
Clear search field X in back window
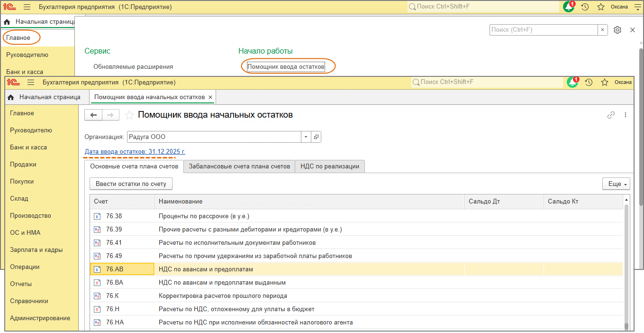[x=602, y=29]
